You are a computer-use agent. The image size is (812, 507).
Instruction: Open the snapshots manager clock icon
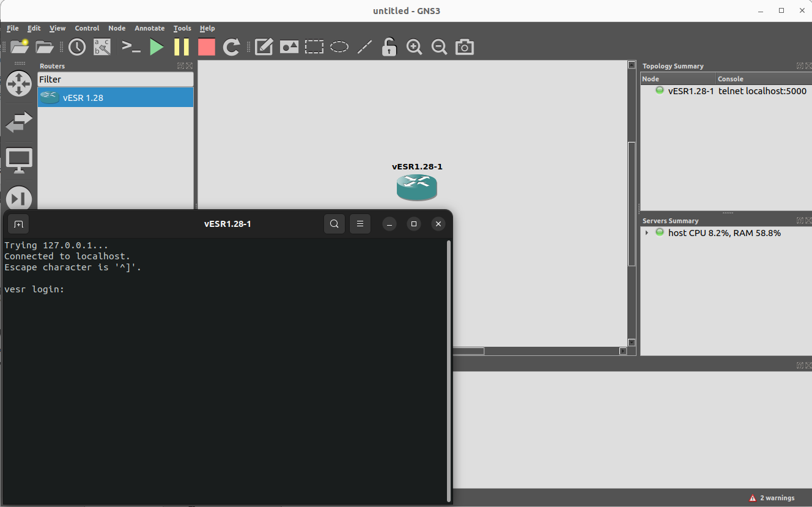coord(77,46)
